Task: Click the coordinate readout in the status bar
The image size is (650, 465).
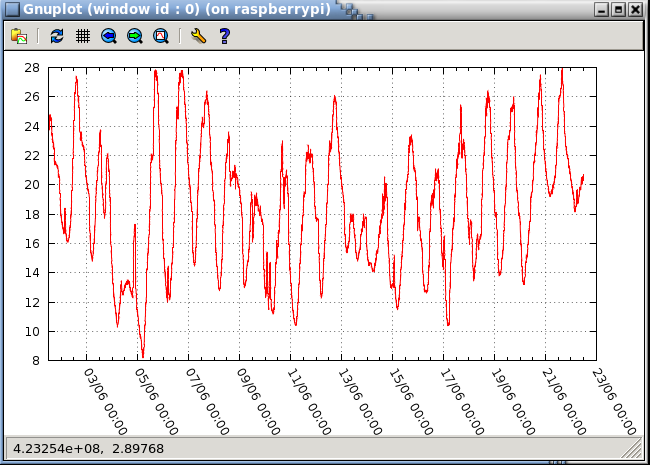Action: click(x=88, y=449)
